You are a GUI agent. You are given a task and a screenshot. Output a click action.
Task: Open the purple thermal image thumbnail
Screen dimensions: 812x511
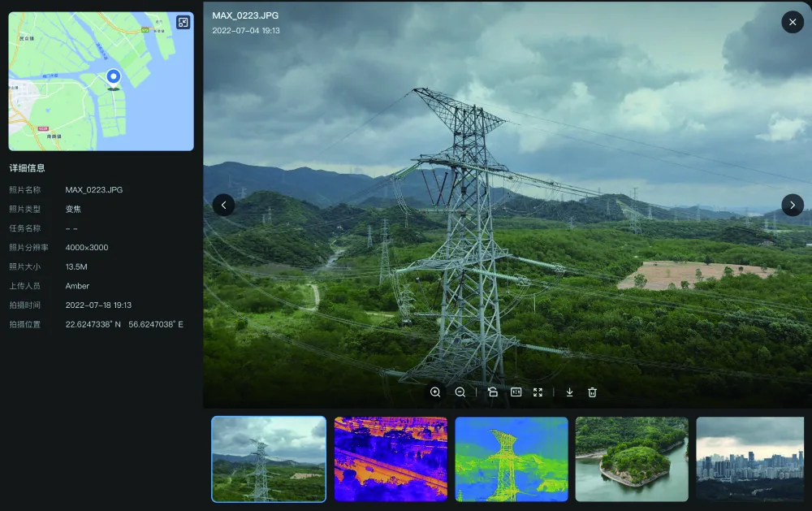[x=391, y=459]
